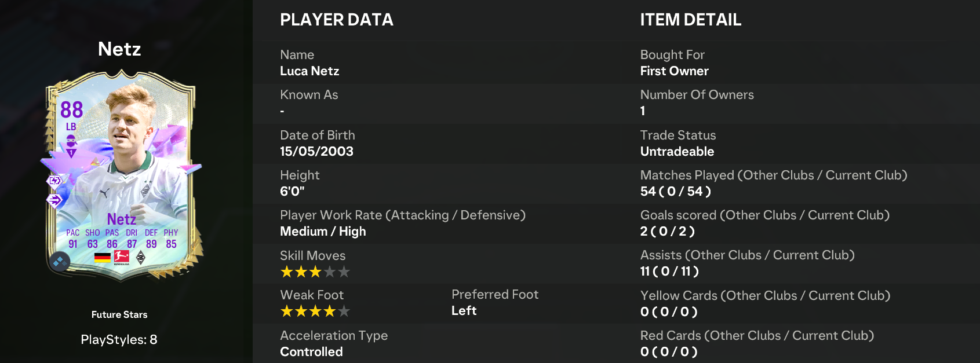This screenshot has height=363, width=980.
Task: Click the German flag icon on card
Action: pos(103,258)
